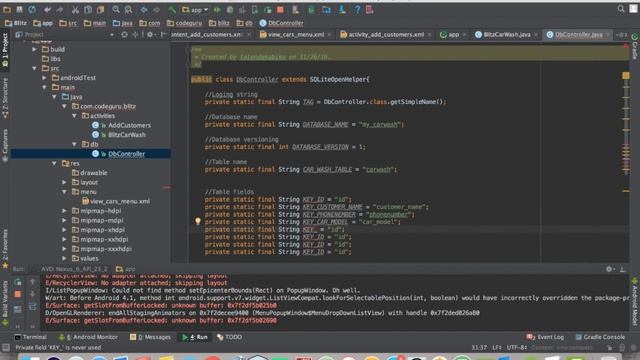Click the Replace toolbar icon
Screen dimensions: 640x360
click(128, 9)
